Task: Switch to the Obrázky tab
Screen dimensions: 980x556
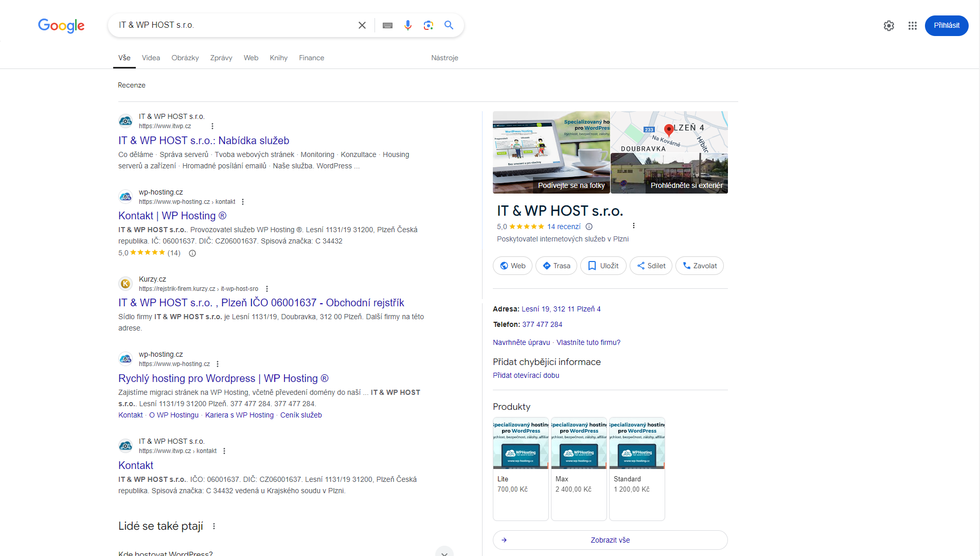Action: coord(185,58)
